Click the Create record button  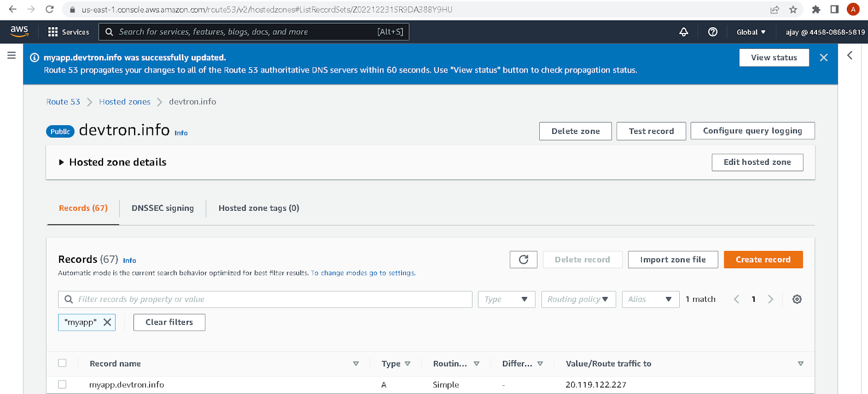pos(763,260)
